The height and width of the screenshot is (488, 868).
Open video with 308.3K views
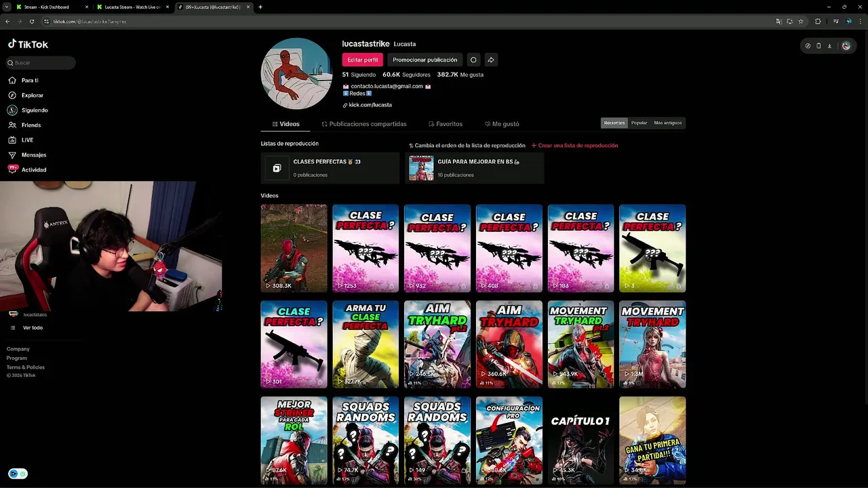[294, 248]
